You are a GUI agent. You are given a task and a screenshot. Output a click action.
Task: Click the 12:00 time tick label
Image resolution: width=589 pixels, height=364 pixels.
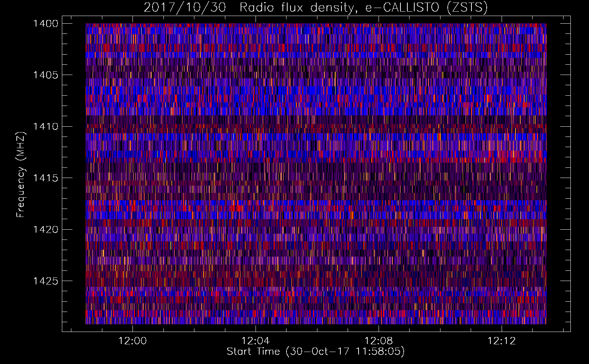tap(133, 341)
